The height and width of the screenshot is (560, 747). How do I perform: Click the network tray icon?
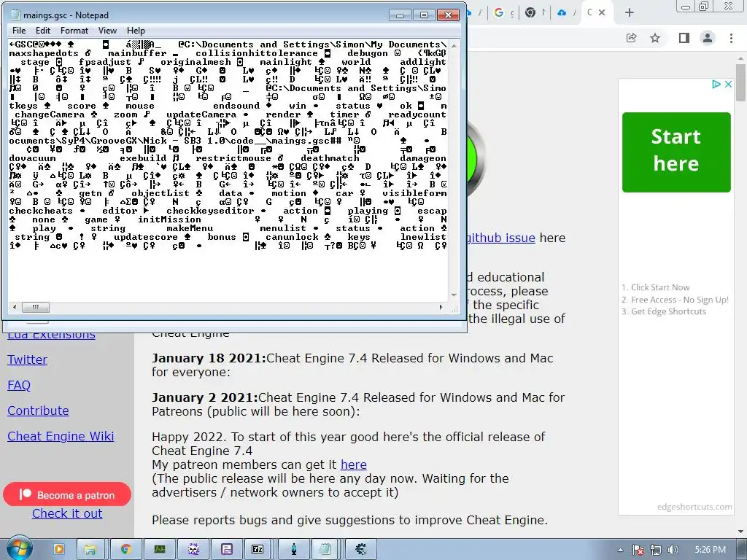coord(656,550)
